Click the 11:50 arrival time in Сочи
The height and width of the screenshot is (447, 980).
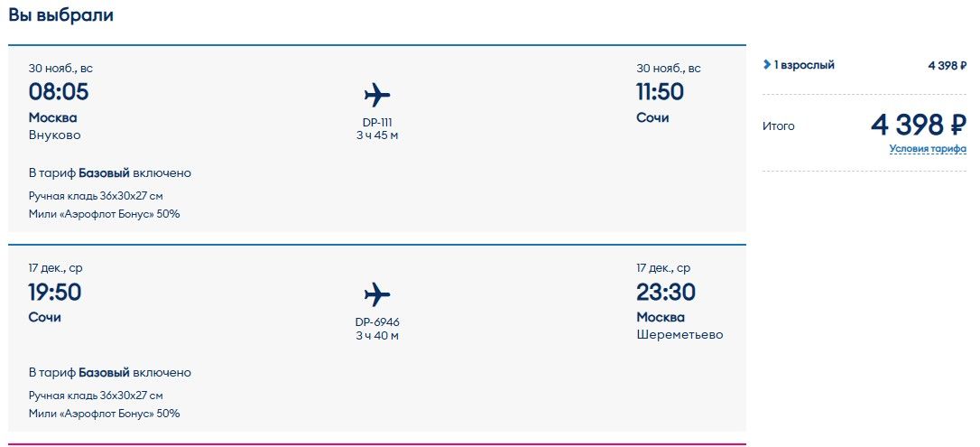[661, 92]
